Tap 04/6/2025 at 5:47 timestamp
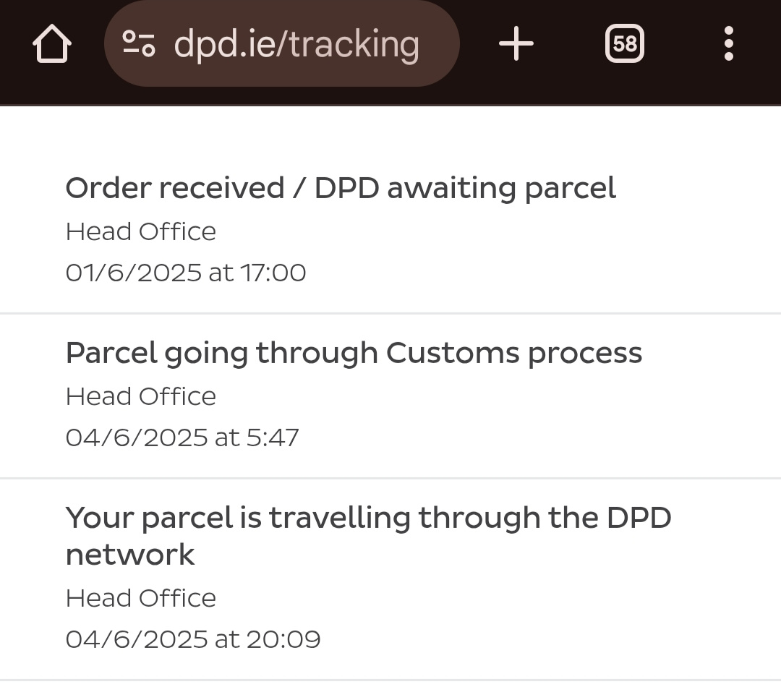Viewport: 781px width, 700px height. pos(182,437)
